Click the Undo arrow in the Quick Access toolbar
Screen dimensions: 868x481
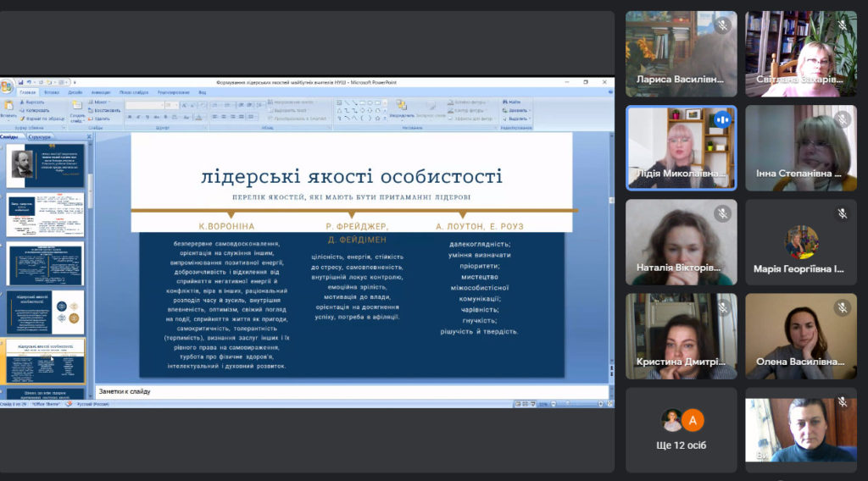click(x=29, y=82)
